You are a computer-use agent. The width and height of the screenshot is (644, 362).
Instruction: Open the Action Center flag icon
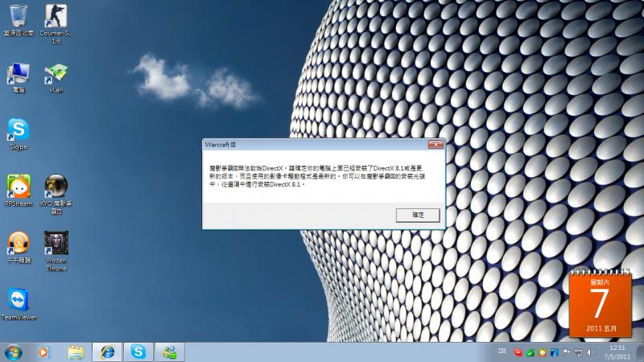pyautogui.click(x=566, y=352)
